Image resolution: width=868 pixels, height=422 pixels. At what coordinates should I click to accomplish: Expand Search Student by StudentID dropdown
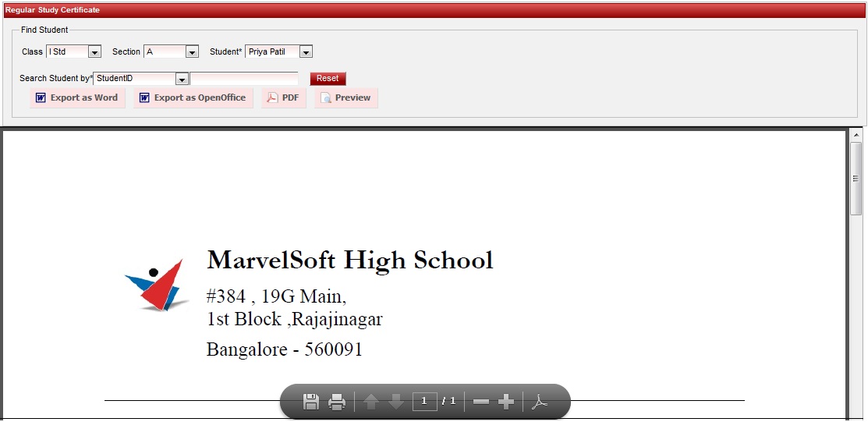pos(181,79)
